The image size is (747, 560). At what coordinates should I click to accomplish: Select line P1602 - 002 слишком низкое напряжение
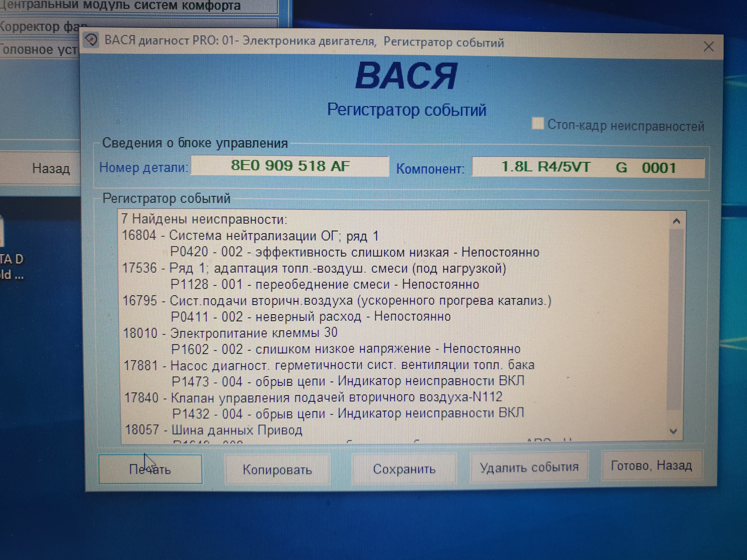point(346,349)
